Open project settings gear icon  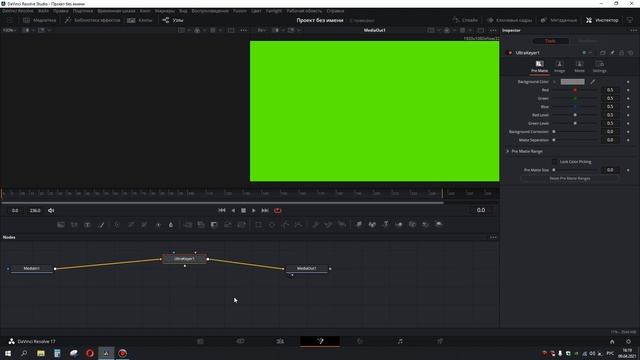click(629, 342)
